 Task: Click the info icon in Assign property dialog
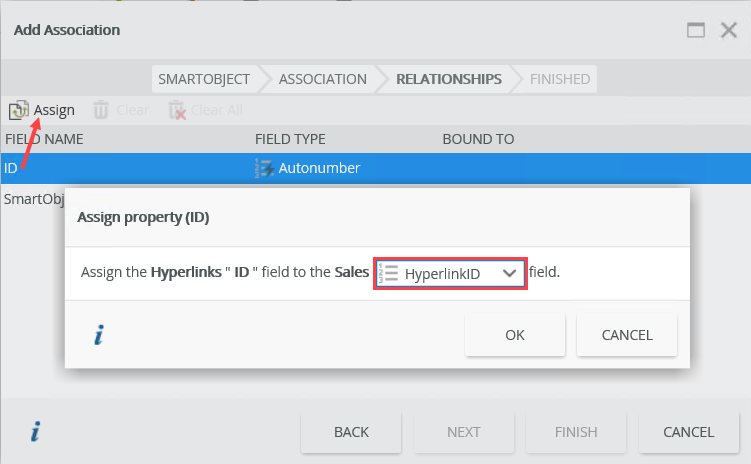coord(98,336)
